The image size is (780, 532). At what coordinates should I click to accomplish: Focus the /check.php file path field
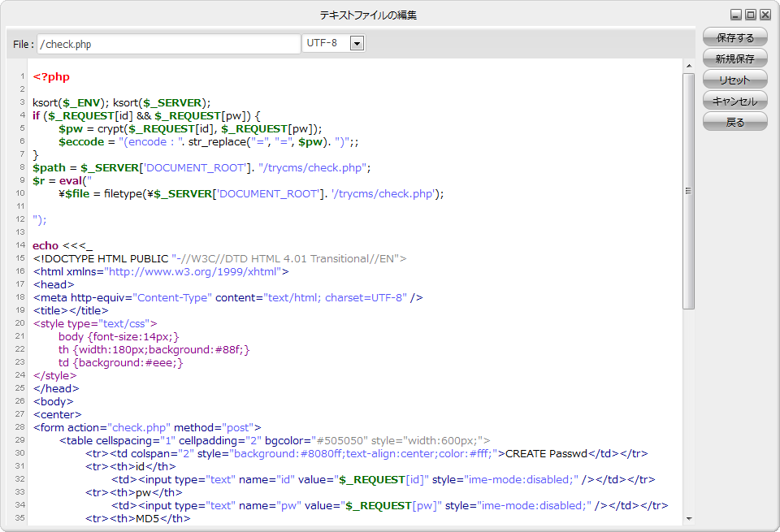click(168, 44)
